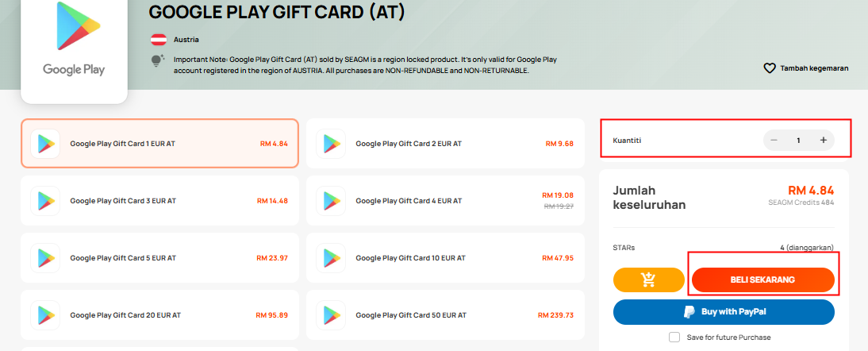This screenshot has width=868, height=351.
Task: Click the Buy with PayPal button
Action: click(x=724, y=312)
